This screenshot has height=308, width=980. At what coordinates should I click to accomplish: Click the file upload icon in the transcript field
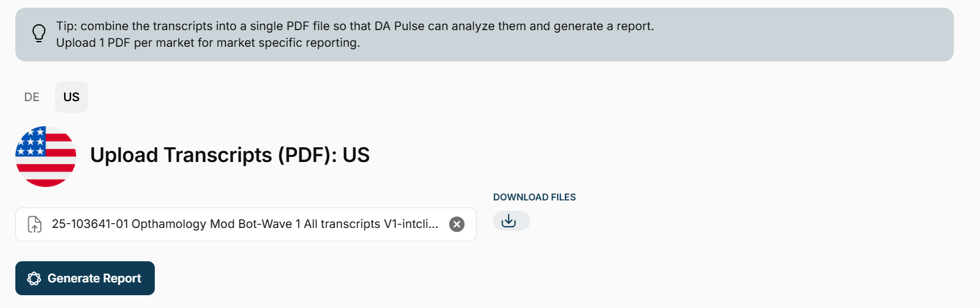[x=35, y=224]
